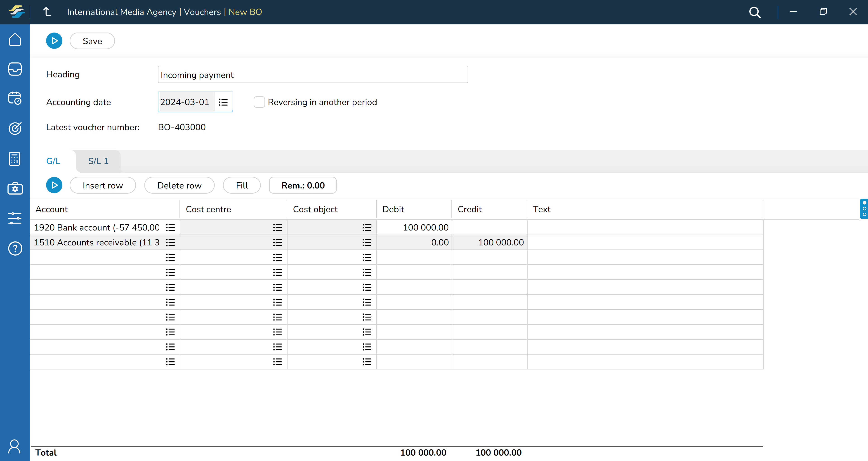Open the Home icon in sidebar
Screen dimensions: 868x461
click(x=15, y=40)
